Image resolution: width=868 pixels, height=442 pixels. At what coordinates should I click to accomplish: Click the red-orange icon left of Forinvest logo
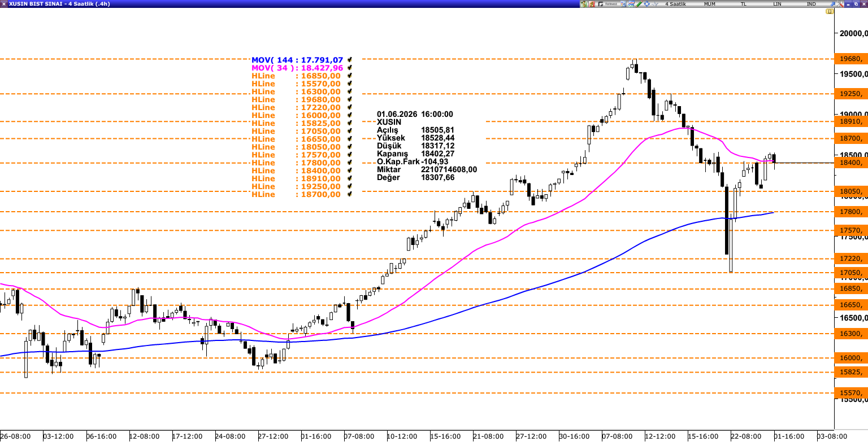592,4
